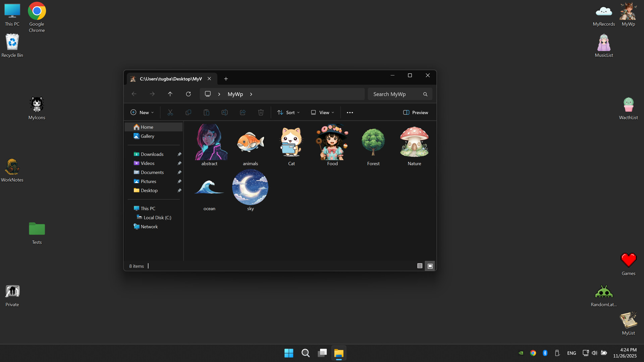This screenshot has width=644, height=362.
Task: Switch to large thumbnails view at the bottom bar
Action: point(430,265)
